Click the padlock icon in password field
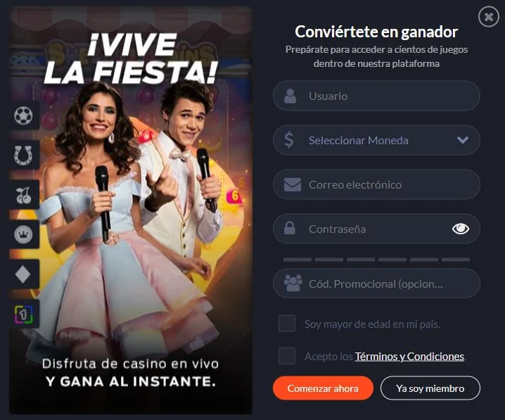This screenshot has width=505, height=420. (x=290, y=228)
